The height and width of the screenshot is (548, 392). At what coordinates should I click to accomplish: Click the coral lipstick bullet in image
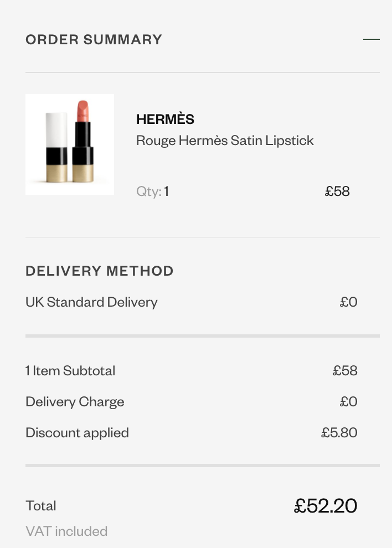[x=83, y=111]
